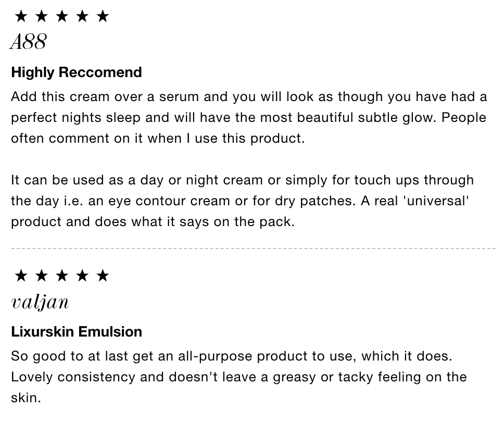
Task: Click the Lixurskin Emulsion review title
Action: click(77, 332)
